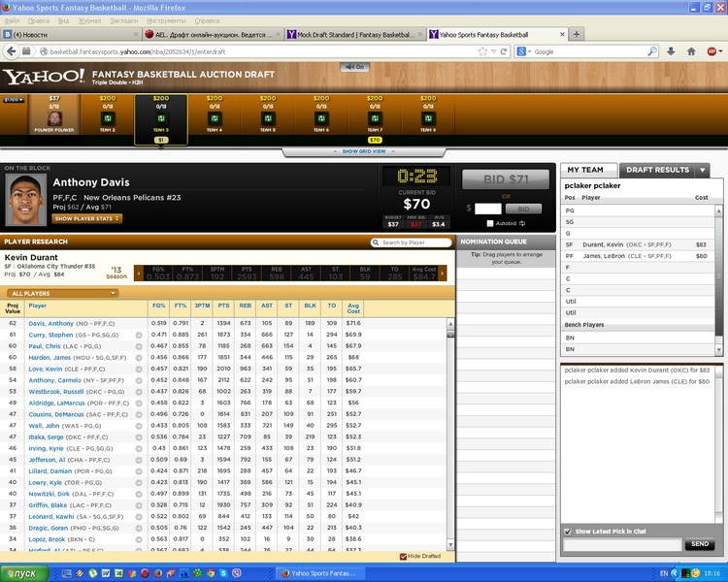Open uTorrent from quick launch
Screen dimensions: 728x582
[92, 573]
